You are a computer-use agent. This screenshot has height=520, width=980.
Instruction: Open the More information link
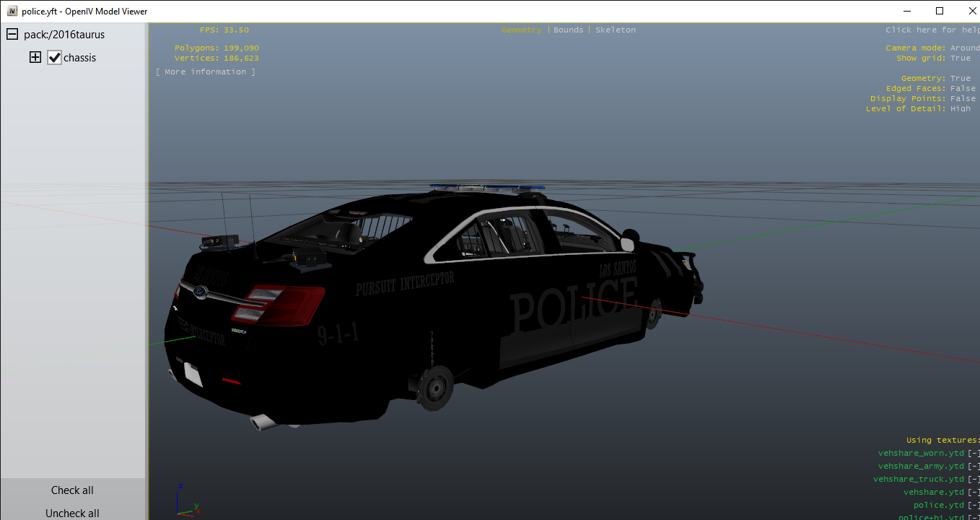point(206,72)
